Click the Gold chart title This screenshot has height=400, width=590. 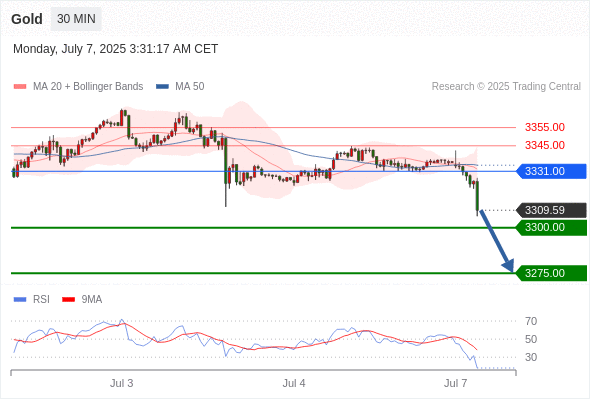pyautogui.click(x=27, y=19)
